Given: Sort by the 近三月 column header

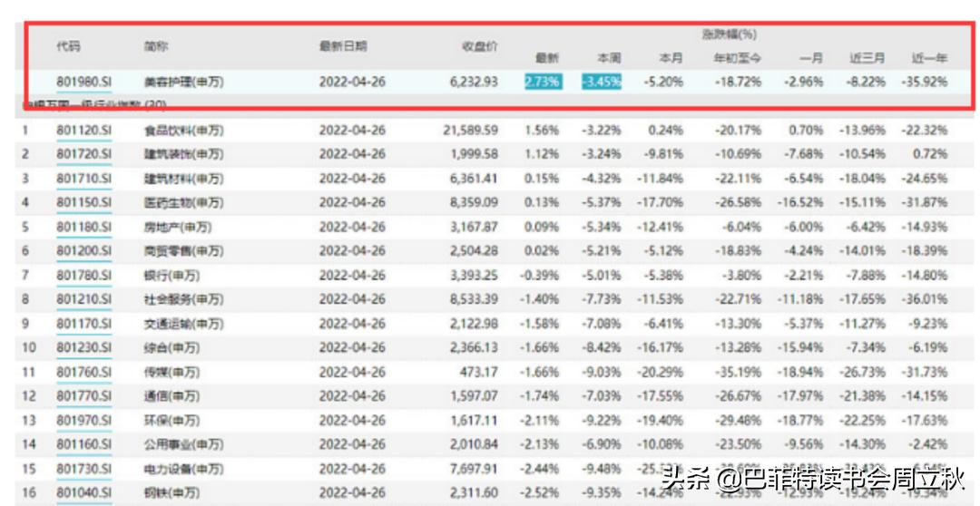Looking at the screenshot, I should pyautogui.click(x=867, y=59).
